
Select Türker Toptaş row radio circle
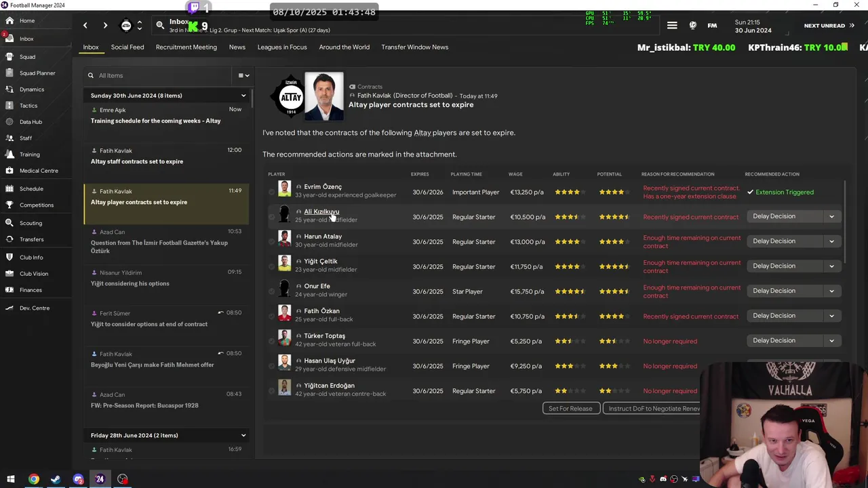(x=272, y=342)
